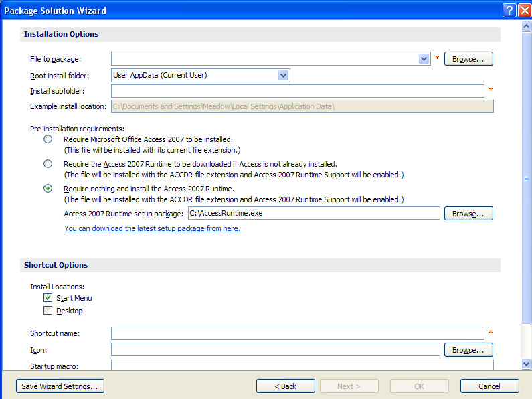This screenshot has width=532, height=399.
Task: Click the Startup macro text field
Action: tap(302, 365)
